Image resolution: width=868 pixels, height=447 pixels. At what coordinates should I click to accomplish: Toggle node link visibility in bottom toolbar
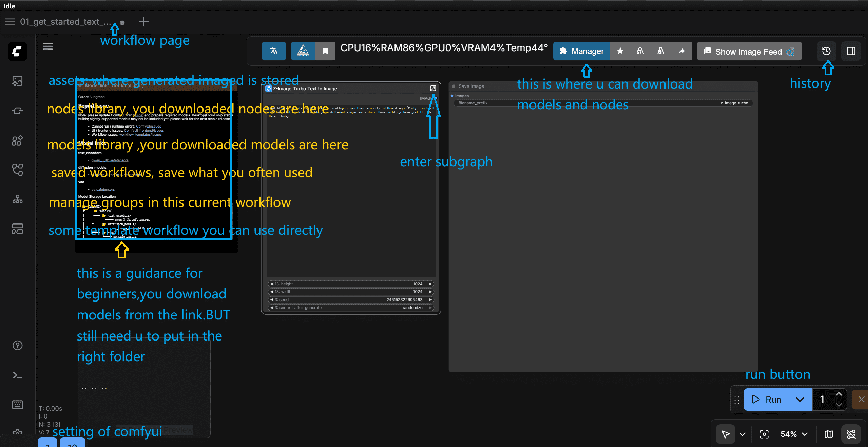pos(851,434)
